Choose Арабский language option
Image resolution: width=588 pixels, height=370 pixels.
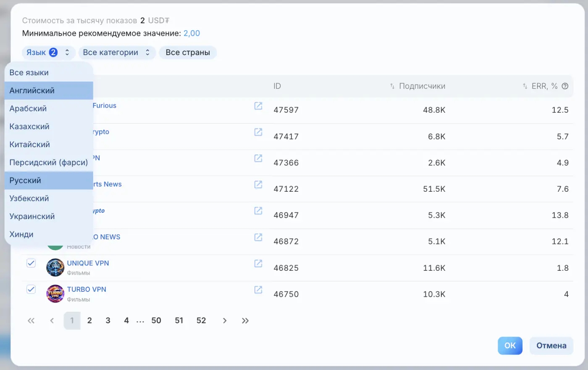(49, 108)
